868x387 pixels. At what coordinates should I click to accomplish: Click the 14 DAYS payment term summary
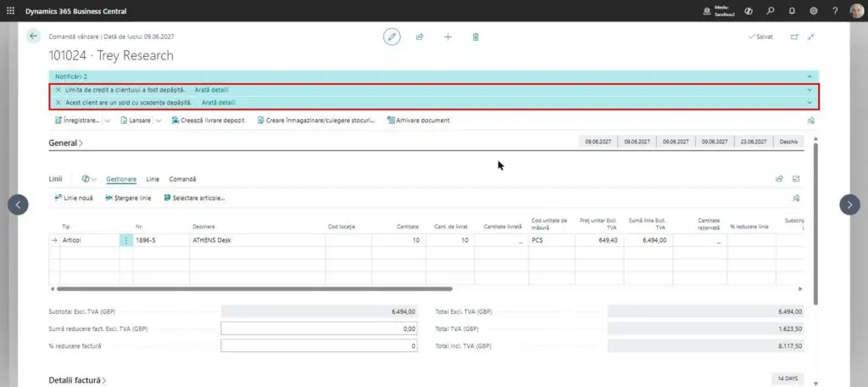pyautogui.click(x=787, y=379)
